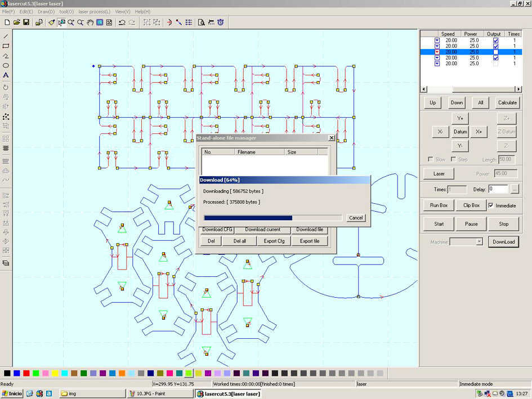Click the zoom out magnifier icon
Image resolution: width=532 pixels, height=399 pixels.
[x=81, y=23]
